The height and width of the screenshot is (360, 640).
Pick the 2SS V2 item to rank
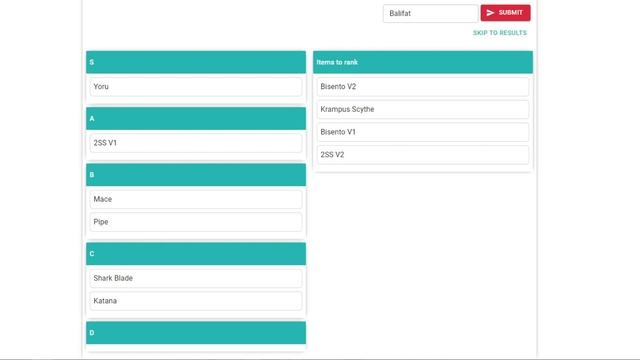click(x=423, y=155)
